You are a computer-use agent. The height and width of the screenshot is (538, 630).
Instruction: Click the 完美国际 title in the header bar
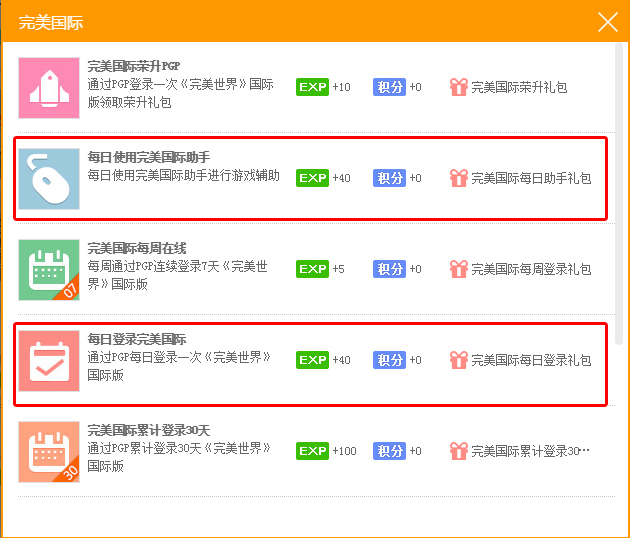(x=51, y=23)
